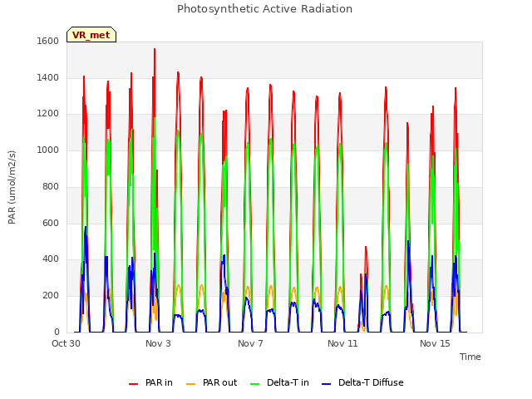This screenshot has width=532, height=399.
Task: Select the 'PAR in' legend label
Action: 159,382
